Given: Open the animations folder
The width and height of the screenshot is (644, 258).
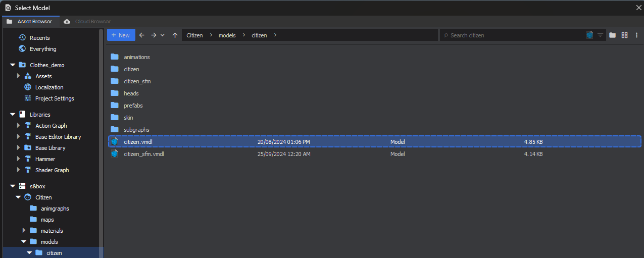Looking at the screenshot, I should tap(136, 57).
